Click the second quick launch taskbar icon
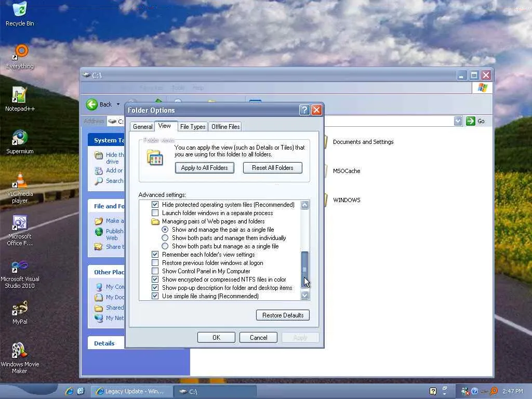 coord(81,391)
